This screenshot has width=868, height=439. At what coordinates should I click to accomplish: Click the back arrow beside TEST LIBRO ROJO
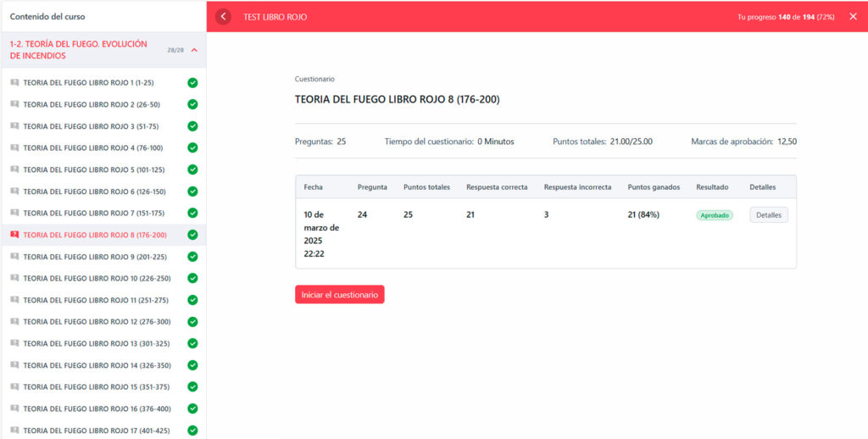tap(223, 17)
